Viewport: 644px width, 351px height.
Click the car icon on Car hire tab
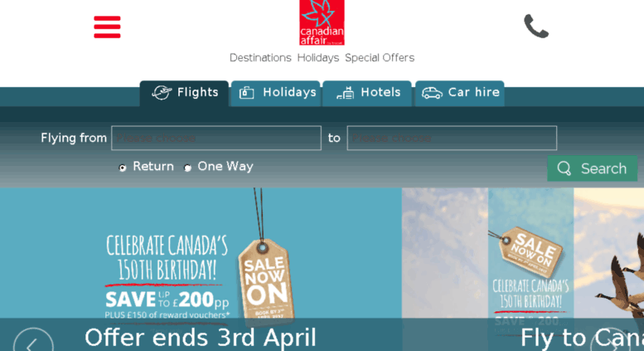pos(432,93)
